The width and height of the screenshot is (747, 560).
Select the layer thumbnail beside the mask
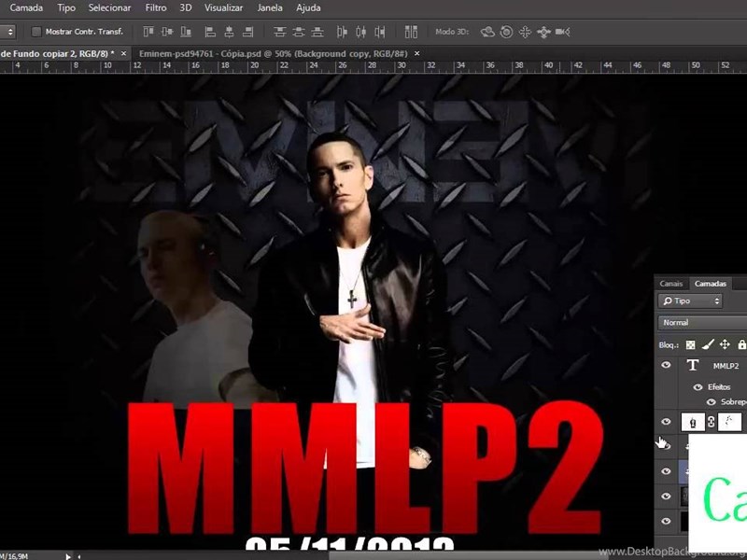click(x=693, y=422)
